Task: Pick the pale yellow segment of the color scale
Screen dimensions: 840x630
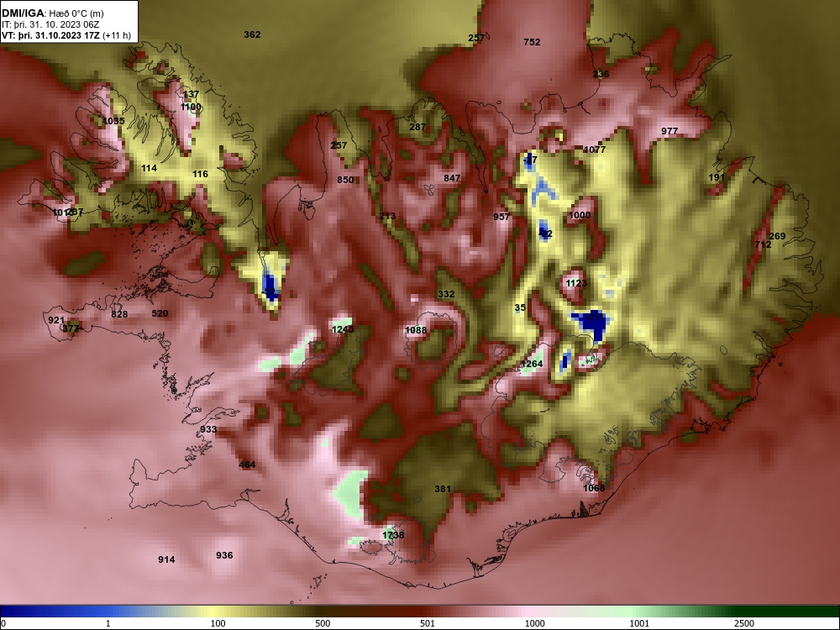Action: (x=213, y=612)
